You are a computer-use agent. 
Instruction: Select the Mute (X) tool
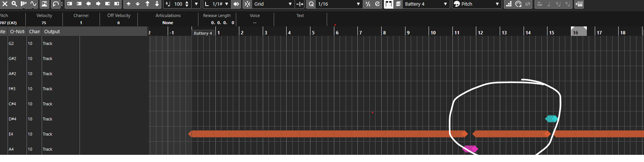point(5,4)
